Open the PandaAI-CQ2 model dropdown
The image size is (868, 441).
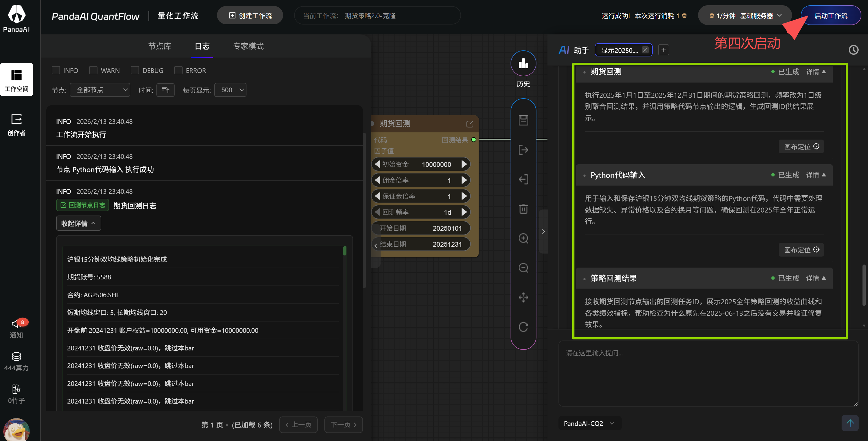(589, 423)
